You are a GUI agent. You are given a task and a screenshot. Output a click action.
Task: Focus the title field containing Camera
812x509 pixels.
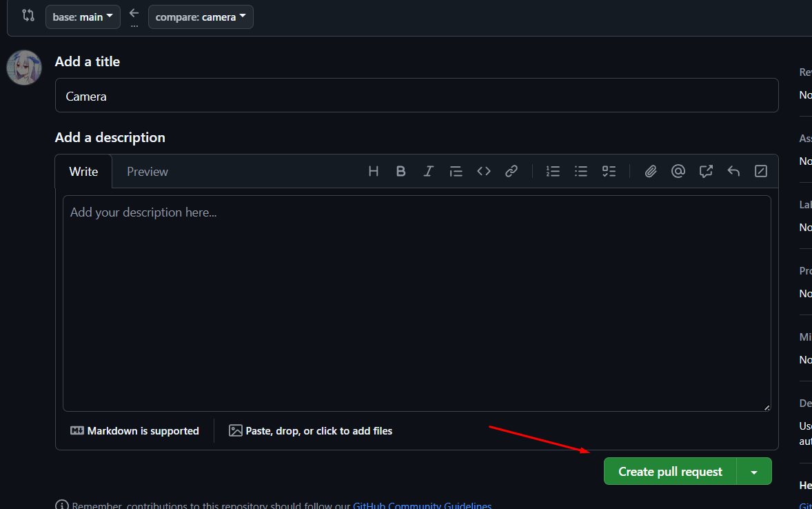[x=417, y=95]
